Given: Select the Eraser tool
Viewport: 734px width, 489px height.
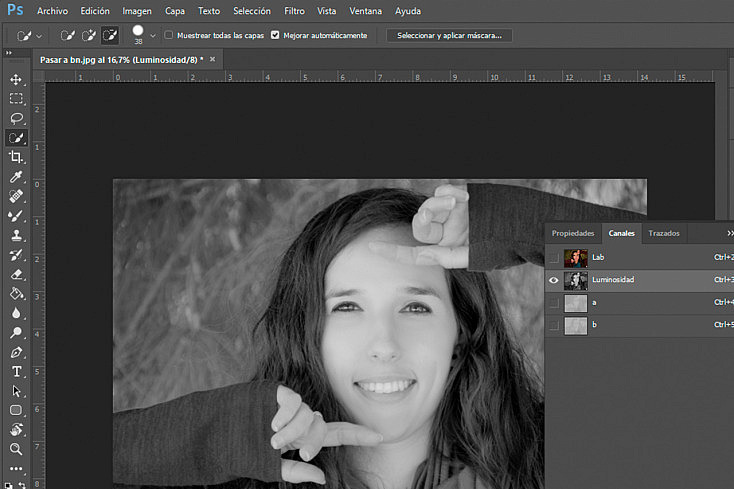Looking at the screenshot, I should [16, 274].
